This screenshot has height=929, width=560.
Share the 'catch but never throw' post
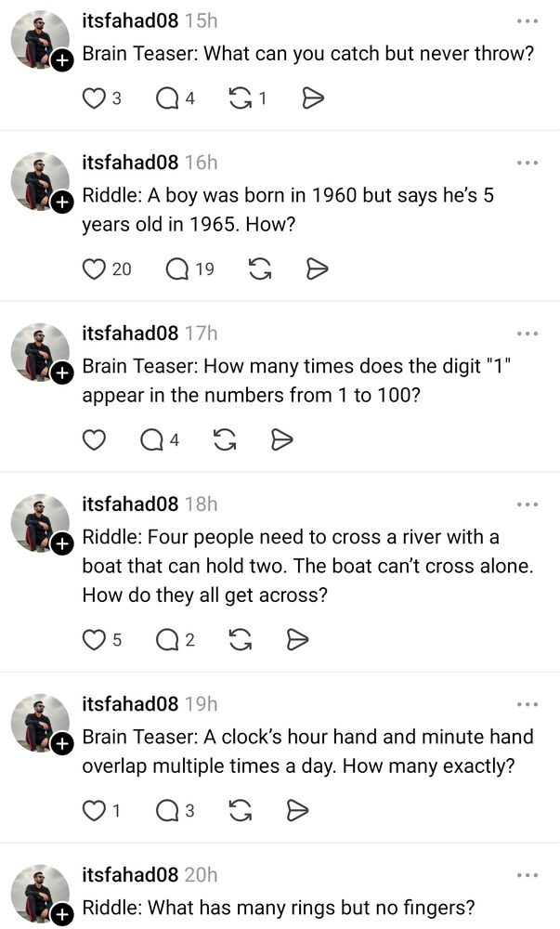click(313, 98)
